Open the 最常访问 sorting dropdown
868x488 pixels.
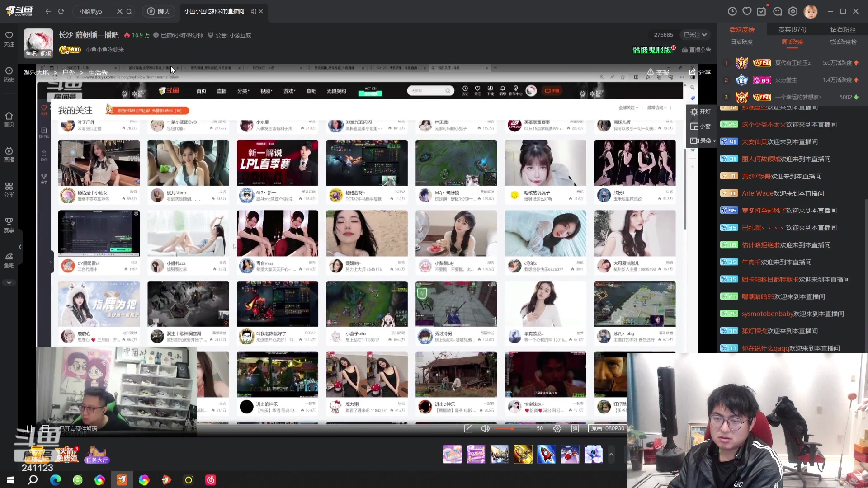pyautogui.click(x=656, y=108)
